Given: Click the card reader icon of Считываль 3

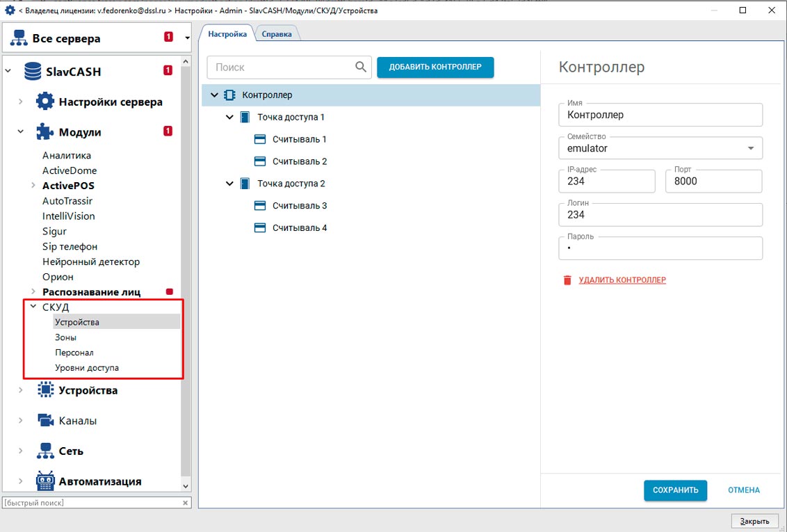Looking at the screenshot, I should [260, 206].
